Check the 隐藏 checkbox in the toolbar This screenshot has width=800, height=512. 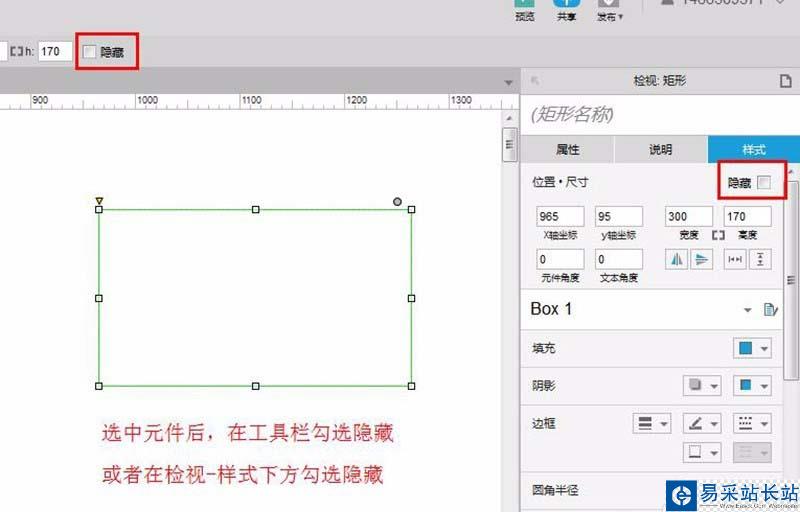coord(89,52)
